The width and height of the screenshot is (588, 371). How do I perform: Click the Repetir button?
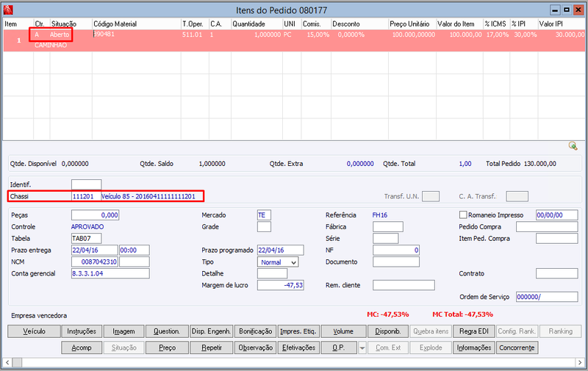pyautogui.click(x=212, y=347)
